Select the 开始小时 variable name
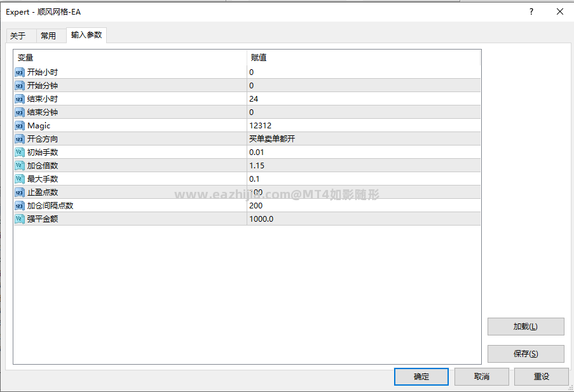 pos(43,72)
